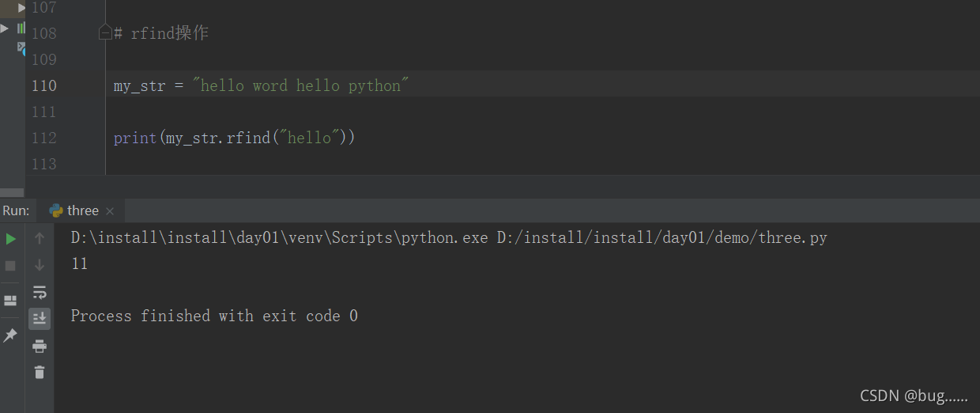Viewport: 980px width, 413px height.
Task: Click the rfind method name on line 112
Action: tap(248, 138)
